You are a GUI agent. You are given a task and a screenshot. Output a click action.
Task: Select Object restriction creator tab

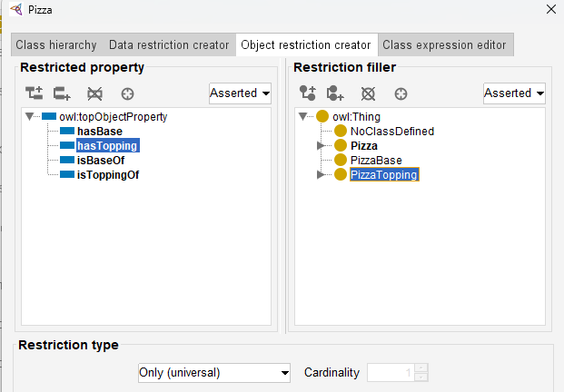[x=306, y=44]
